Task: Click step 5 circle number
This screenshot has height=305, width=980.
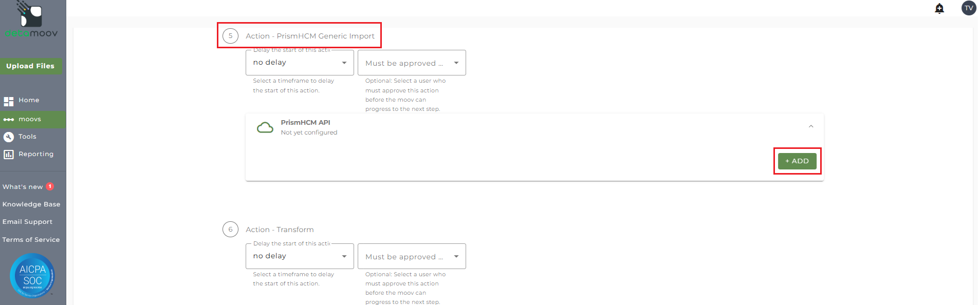Action: point(230,36)
